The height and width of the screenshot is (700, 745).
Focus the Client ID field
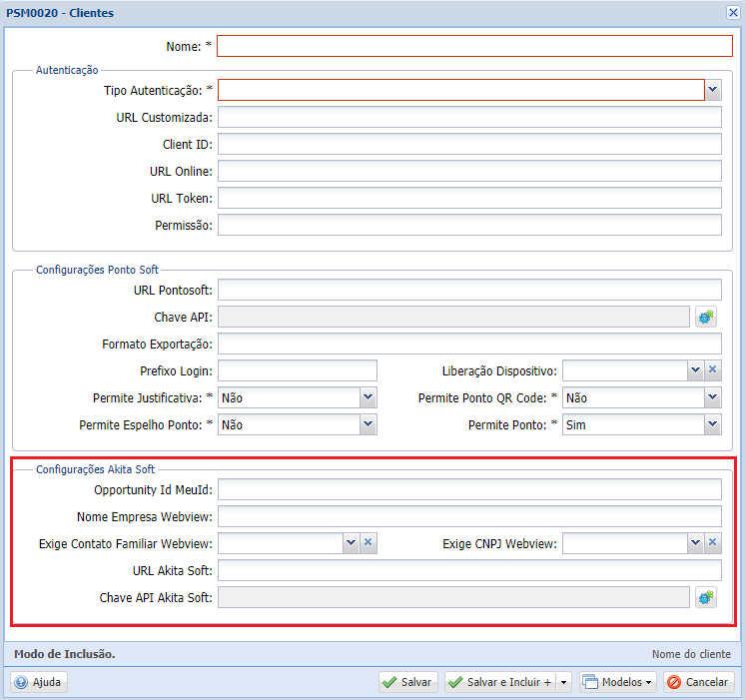pyautogui.click(x=469, y=144)
